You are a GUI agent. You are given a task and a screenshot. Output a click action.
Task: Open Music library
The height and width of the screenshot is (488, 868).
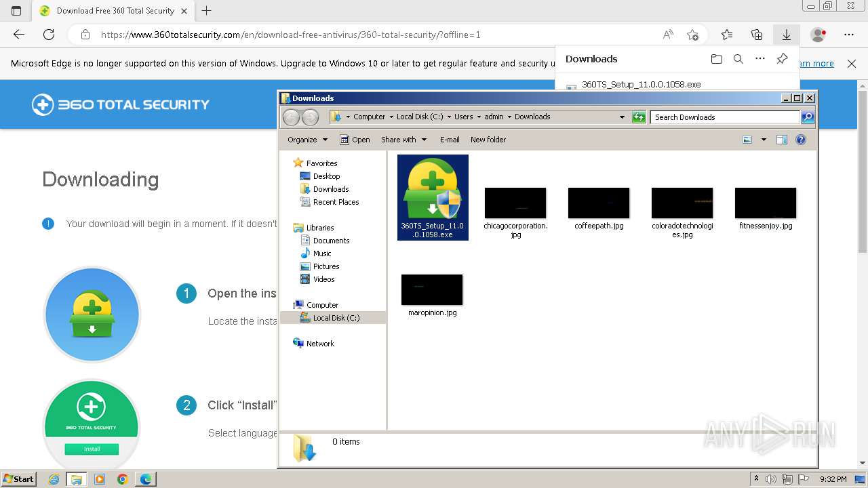point(315,253)
